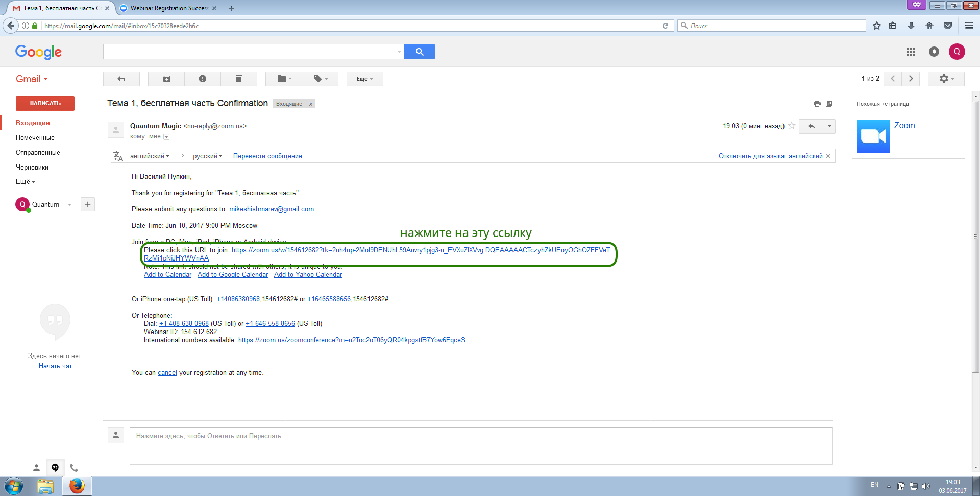
Task: Go to the newer conversation arrow
Action: click(x=893, y=79)
